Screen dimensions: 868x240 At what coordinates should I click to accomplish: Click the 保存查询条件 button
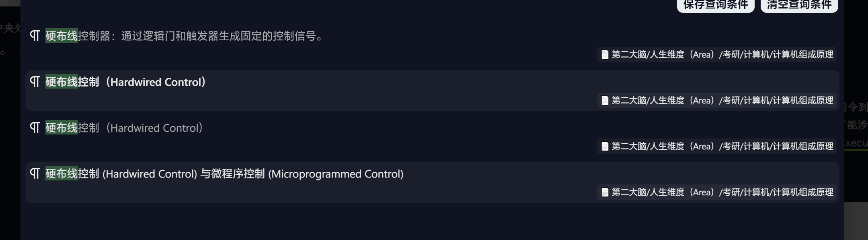715,5
